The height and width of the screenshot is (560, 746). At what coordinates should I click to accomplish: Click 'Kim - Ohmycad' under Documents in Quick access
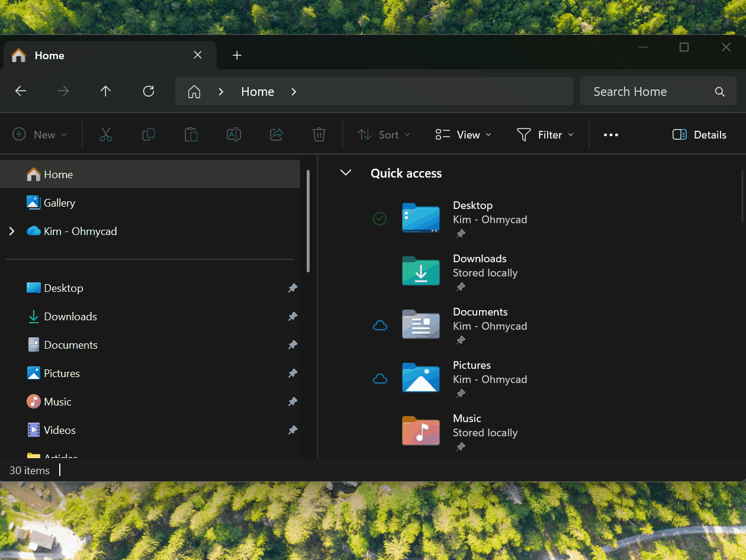point(490,326)
